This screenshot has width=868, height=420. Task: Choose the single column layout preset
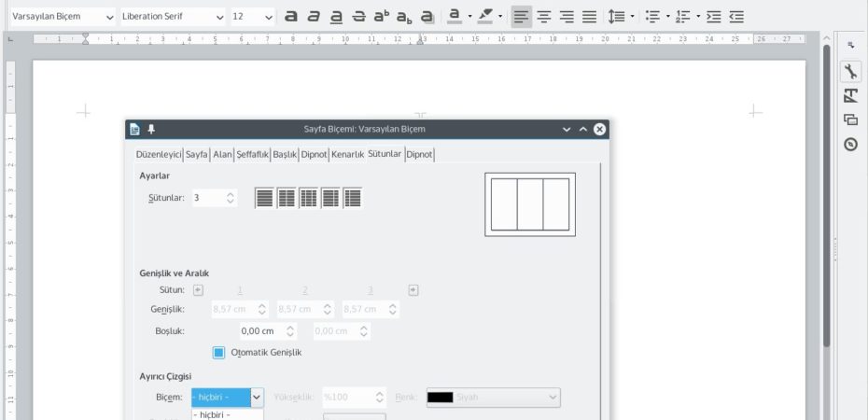[x=265, y=198]
